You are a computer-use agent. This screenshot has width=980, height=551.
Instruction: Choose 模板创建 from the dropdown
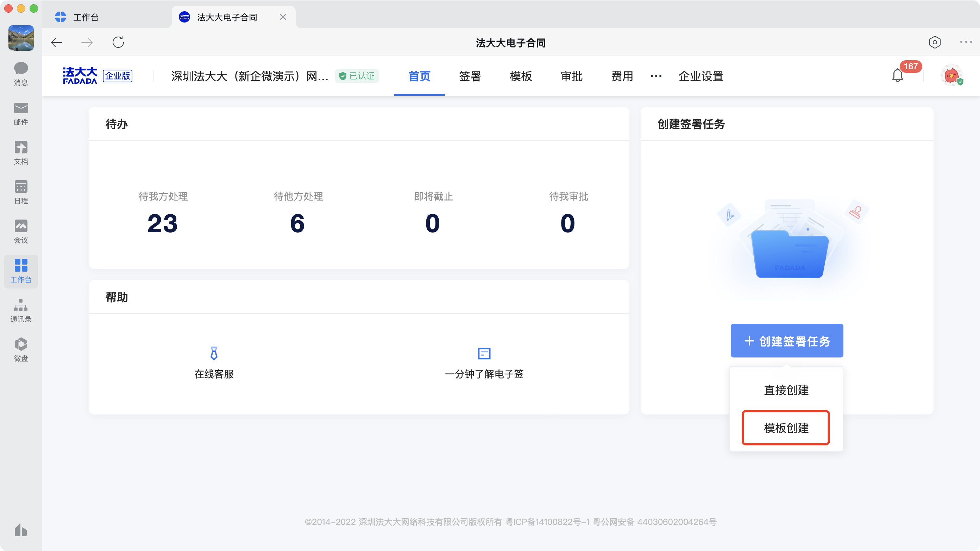tap(786, 428)
